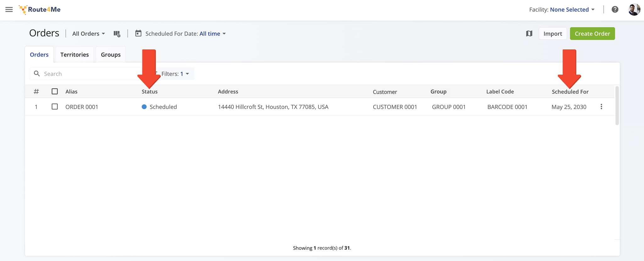The image size is (644, 261).
Task: Click the # column header
Action: tap(36, 92)
